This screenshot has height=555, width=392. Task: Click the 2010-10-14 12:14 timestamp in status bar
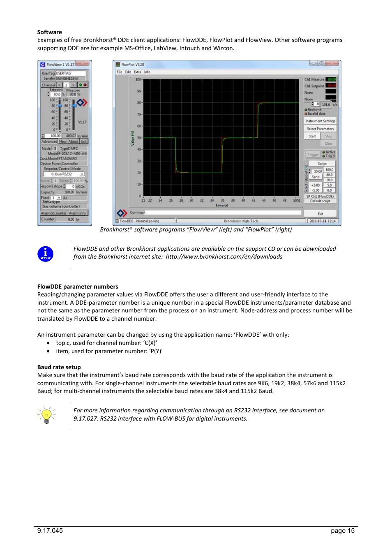click(323, 221)
